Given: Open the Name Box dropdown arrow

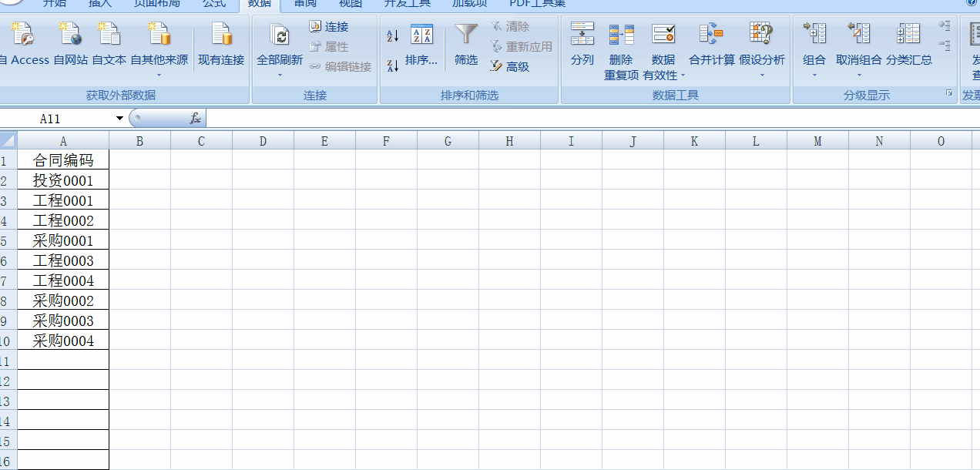Looking at the screenshot, I should (x=119, y=118).
